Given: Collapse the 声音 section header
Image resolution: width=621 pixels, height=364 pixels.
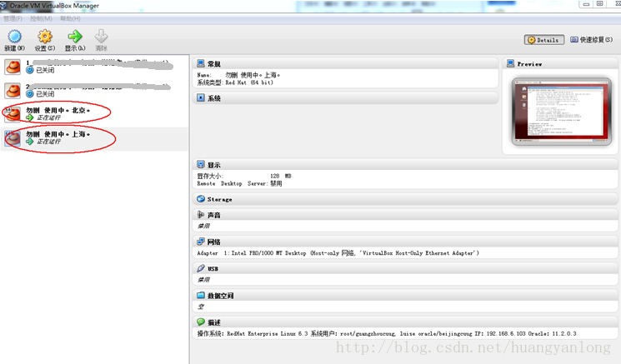Looking at the screenshot, I should click(406, 215).
